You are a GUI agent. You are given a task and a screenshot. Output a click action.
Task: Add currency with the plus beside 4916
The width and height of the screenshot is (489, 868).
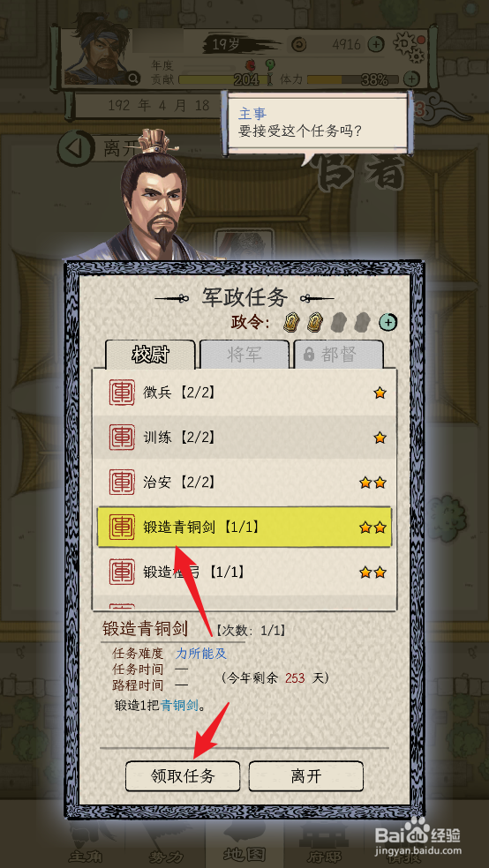376,44
